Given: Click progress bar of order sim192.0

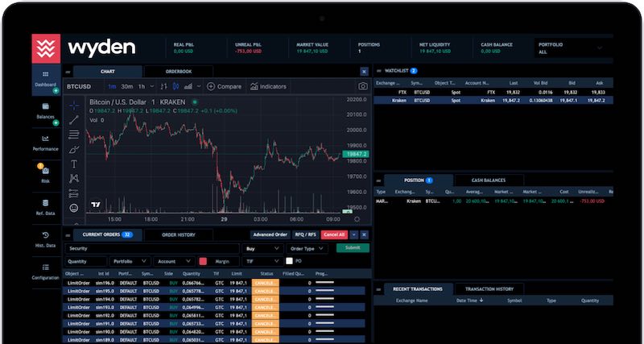Looking at the screenshot, I should pyautogui.click(x=325, y=315).
